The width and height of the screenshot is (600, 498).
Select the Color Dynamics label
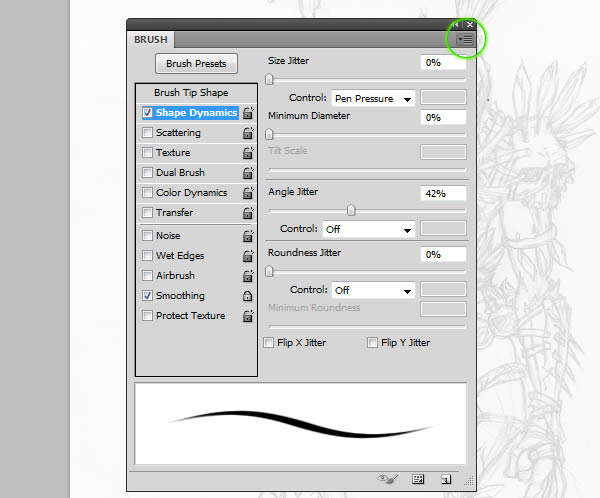[191, 193]
